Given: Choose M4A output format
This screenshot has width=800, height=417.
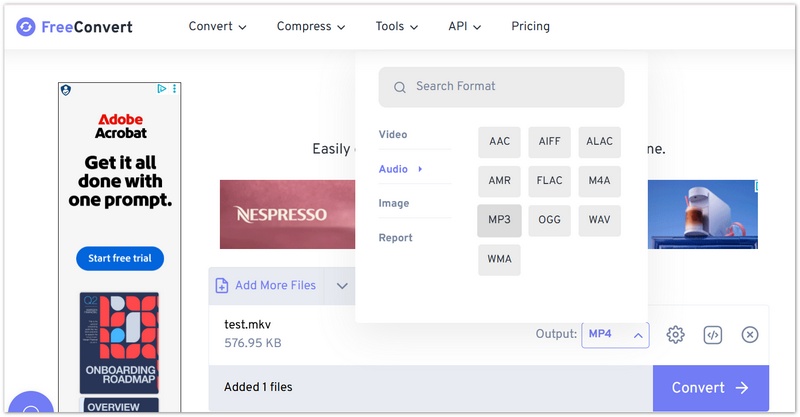Looking at the screenshot, I should [599, 181].
